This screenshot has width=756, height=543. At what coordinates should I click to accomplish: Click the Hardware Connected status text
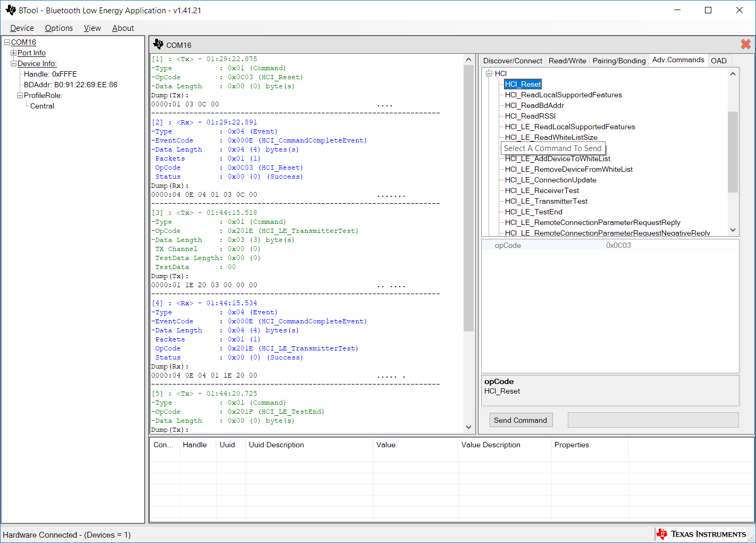pyautogui.click(x=66, y=535)
